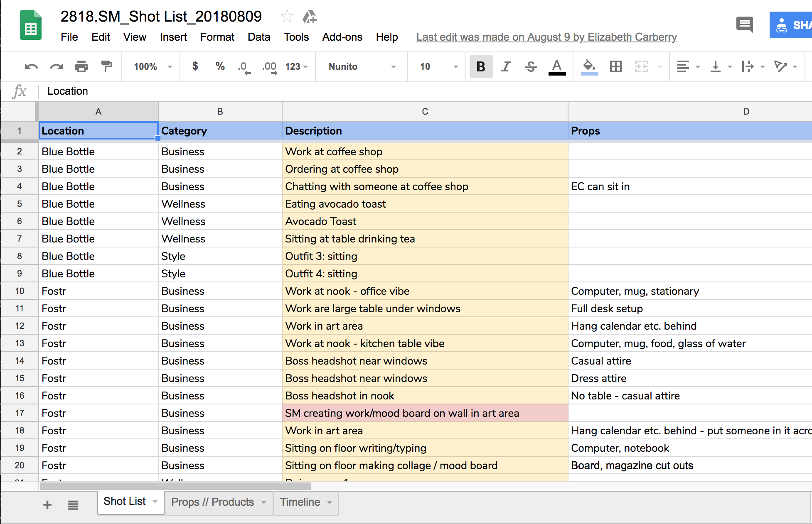Click the merge cells icon

pos(642,66)
